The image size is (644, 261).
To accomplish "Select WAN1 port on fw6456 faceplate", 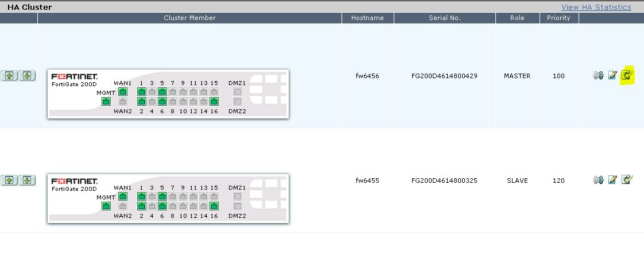I will (122, 91).
